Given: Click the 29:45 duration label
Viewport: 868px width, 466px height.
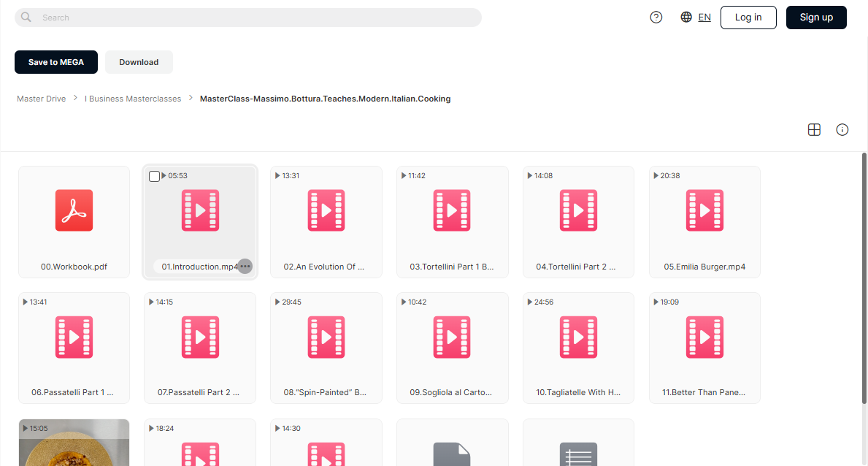Looking at the screenshot, I should pos(292,302).
